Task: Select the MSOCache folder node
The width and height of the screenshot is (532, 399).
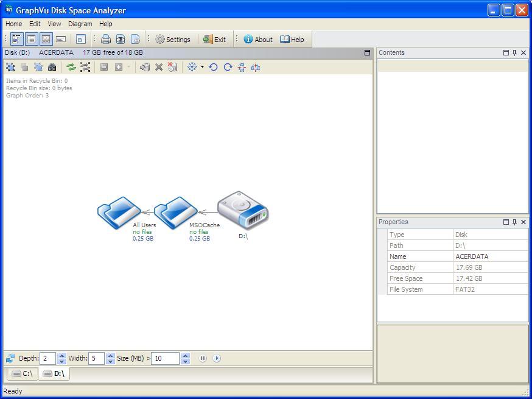Action: point(177,213)
